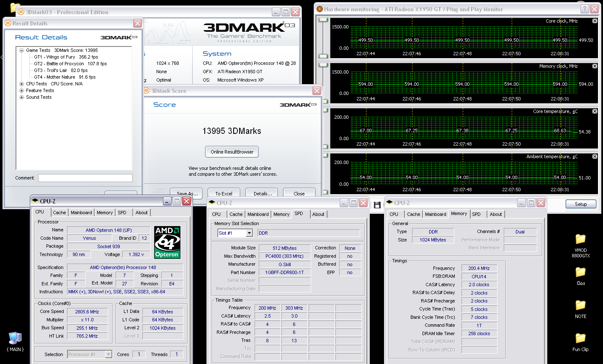Click the Max Bandwidth value PC4800 (303 MHz)
603x364 pixels.
[x=285, y=256]
